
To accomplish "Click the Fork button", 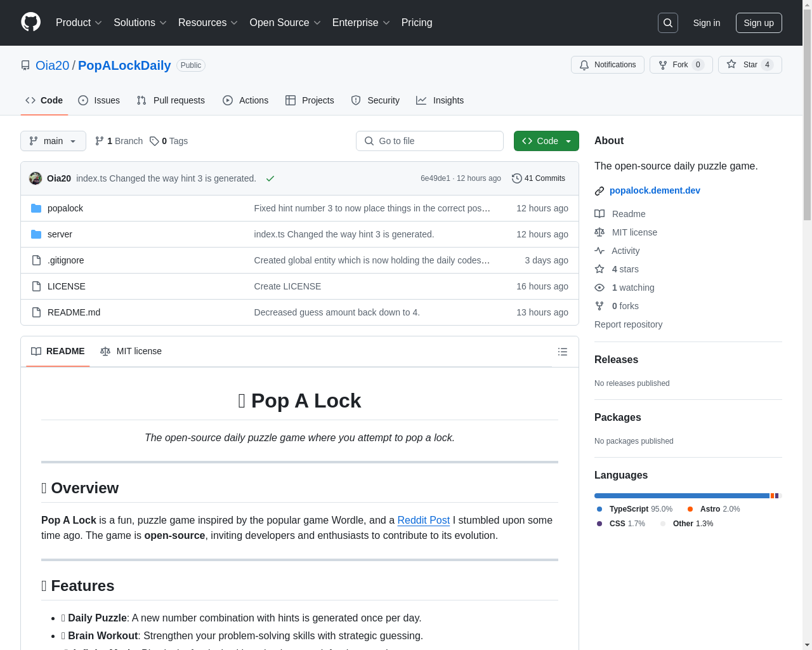I will (681, 65).
